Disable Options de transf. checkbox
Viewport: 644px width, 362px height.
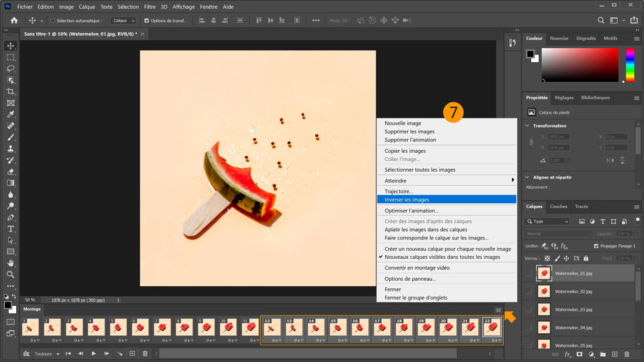pyautogui.click(x=147, y=21)
